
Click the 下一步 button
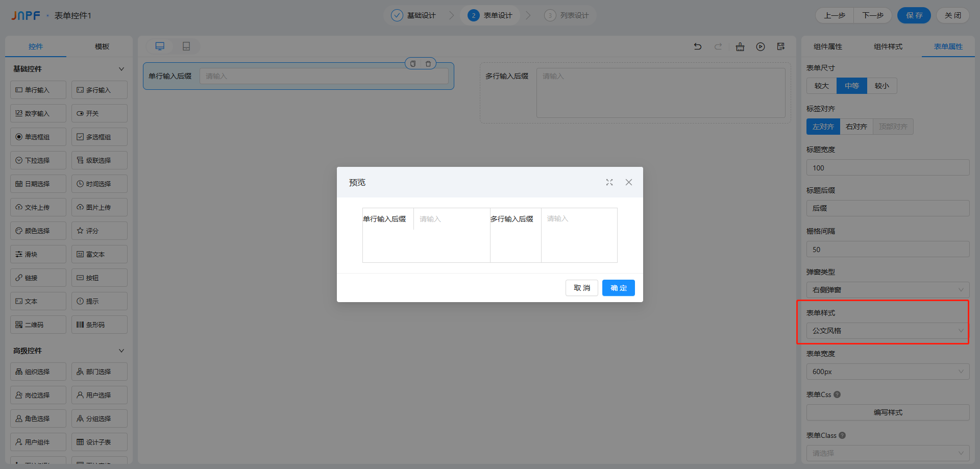tap(873, 15)
